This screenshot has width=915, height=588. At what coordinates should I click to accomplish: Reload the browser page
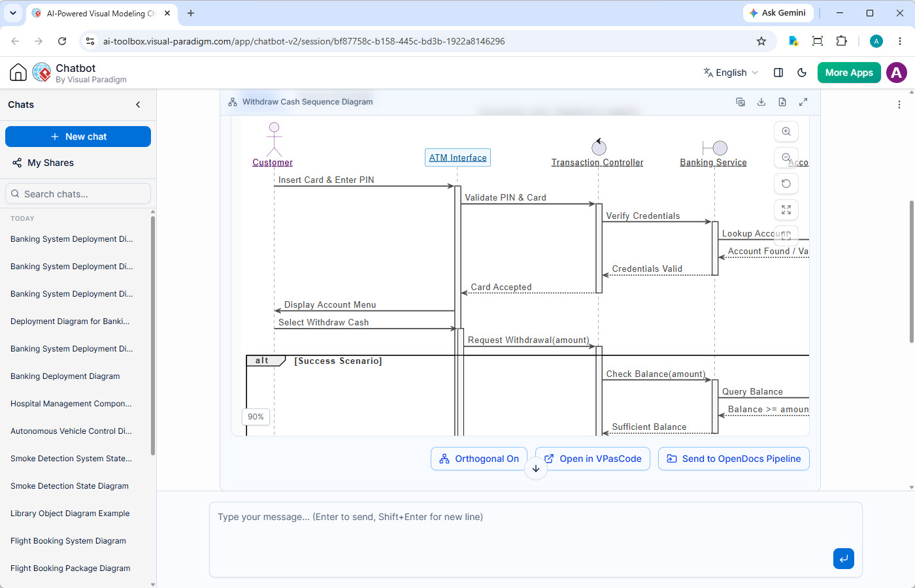point(62,41)
